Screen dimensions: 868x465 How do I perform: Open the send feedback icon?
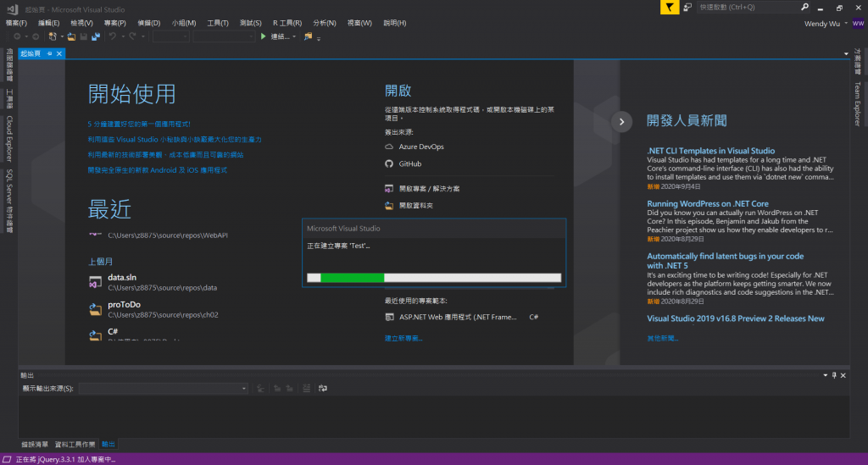pyautogui.click(x=687, y=7)
